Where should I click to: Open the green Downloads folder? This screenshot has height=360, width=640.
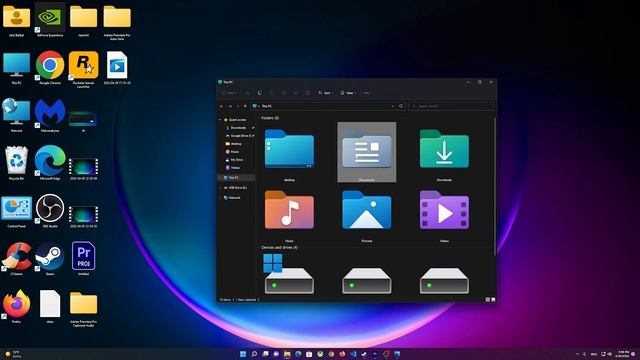click(x=444, y=149)
